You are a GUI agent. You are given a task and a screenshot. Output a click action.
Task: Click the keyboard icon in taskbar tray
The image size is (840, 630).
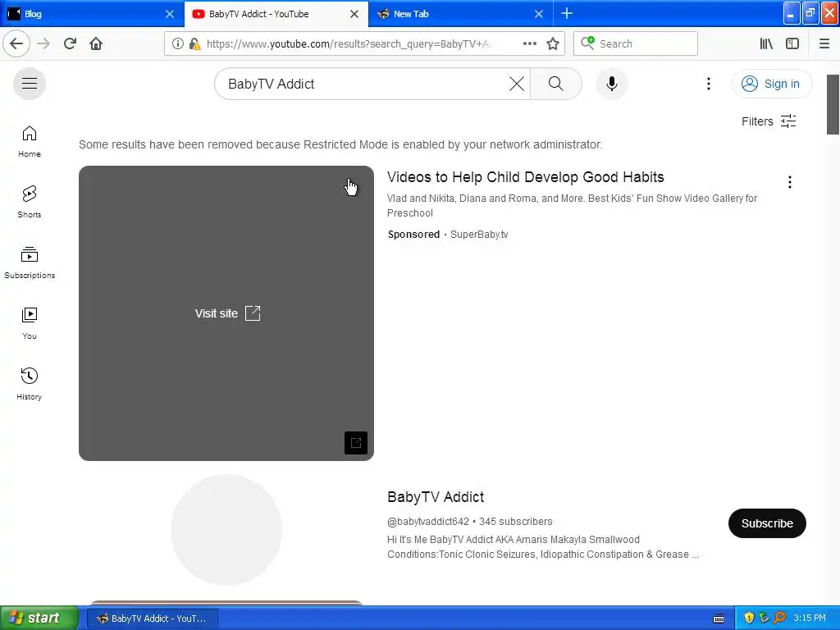719,619
